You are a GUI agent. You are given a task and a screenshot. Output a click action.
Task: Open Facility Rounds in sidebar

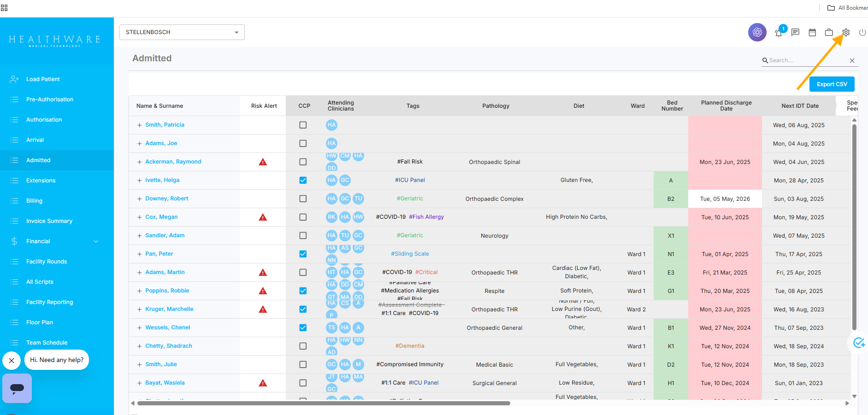[x=47, y=262]
